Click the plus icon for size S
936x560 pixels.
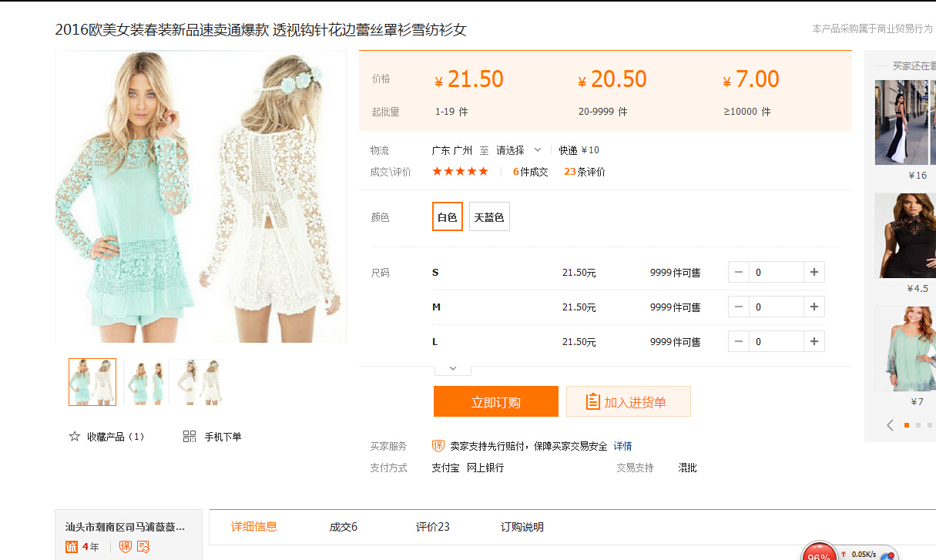(814, 272)
